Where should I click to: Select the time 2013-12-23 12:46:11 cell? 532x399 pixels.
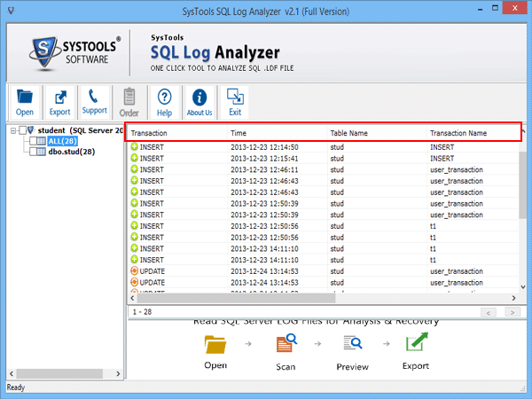point(264,169)
